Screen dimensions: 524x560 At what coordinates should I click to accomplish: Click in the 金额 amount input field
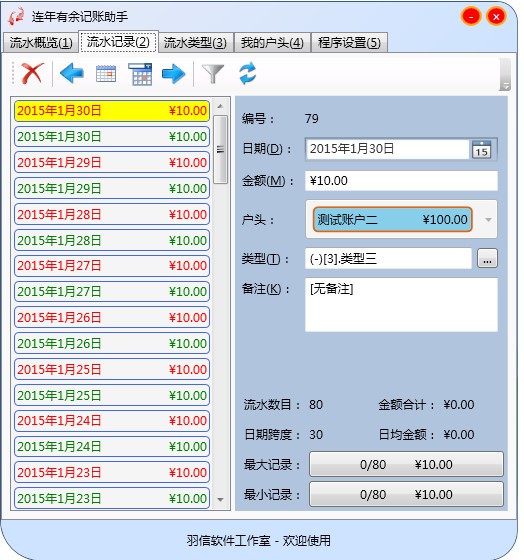click(x=401, y=181)
